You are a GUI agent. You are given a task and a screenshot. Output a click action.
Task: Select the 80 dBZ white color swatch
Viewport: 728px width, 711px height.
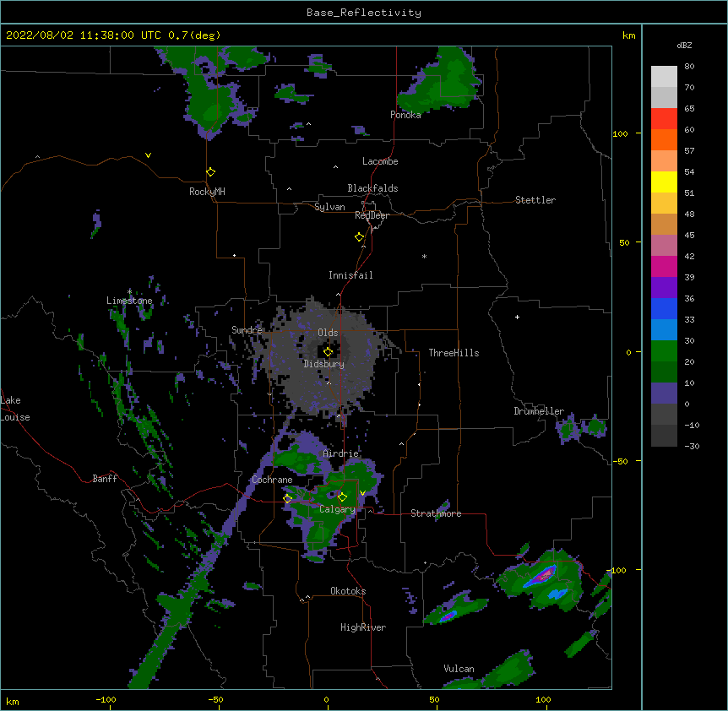(664, 77)
